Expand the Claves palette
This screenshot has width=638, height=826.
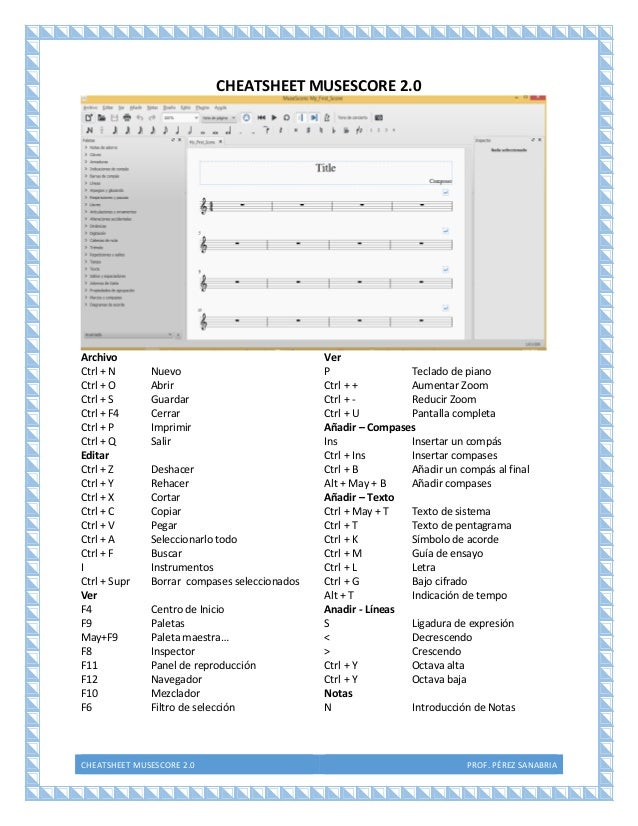tap(95, 155)
